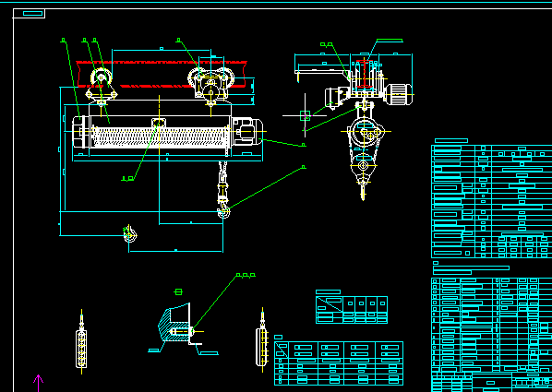This screenshot has height=392, width=552.
Task: Select the hoist motor right of the drum
Action: [x=247, y=131]
